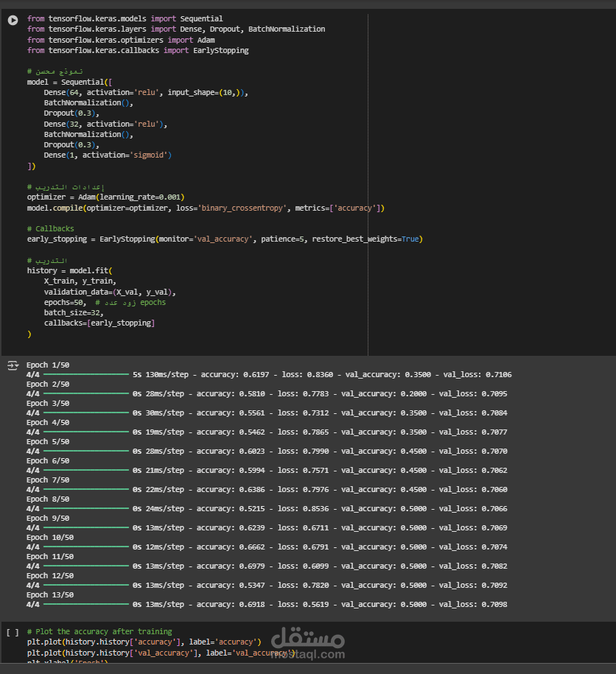Click the Dense(1, activation='sigmoid') line
Screen dimensions: 616x674
click(108, 155)
